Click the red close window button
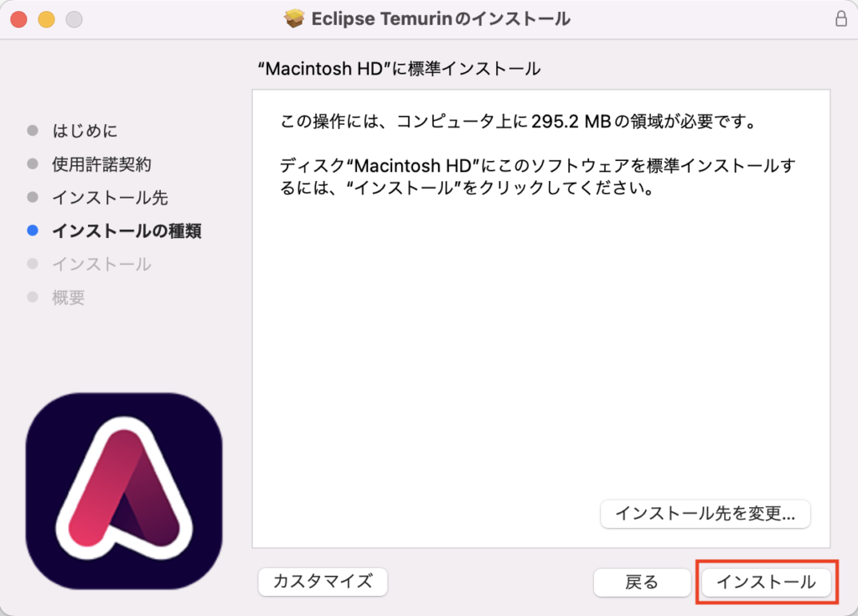Viewport: 858px width, 616px height. tap(19, 19)
